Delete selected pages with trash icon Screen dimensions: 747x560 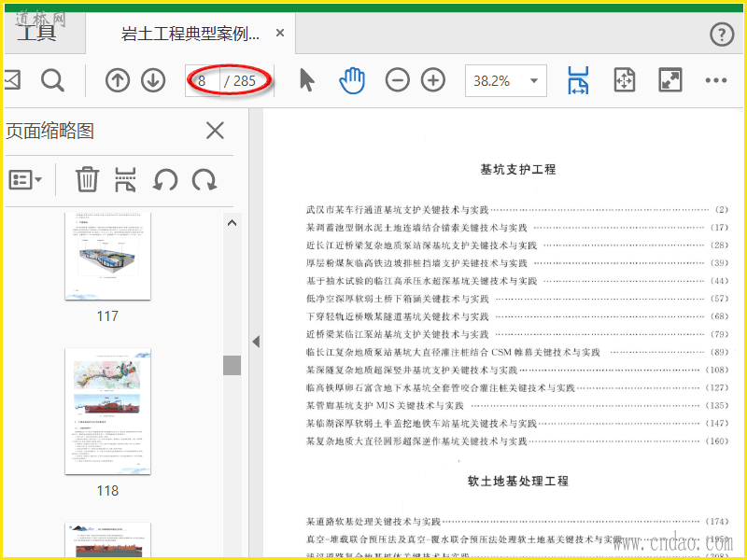coord(87,179)
